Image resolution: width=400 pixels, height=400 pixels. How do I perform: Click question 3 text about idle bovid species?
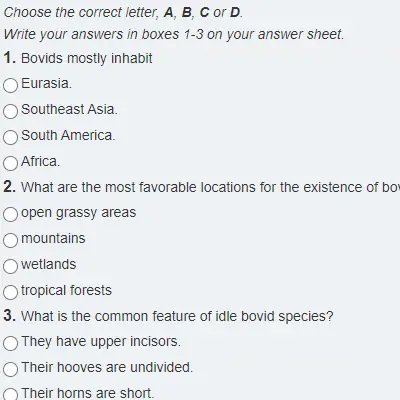[177, 316]
